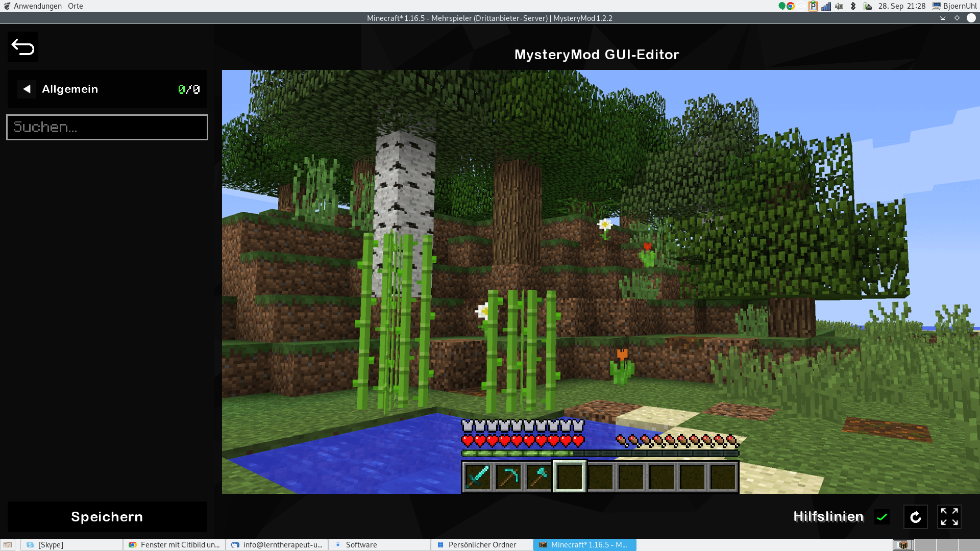Open the Bluetooth tray icon
This screenshot has height=551, width=980.
(853, 6)
